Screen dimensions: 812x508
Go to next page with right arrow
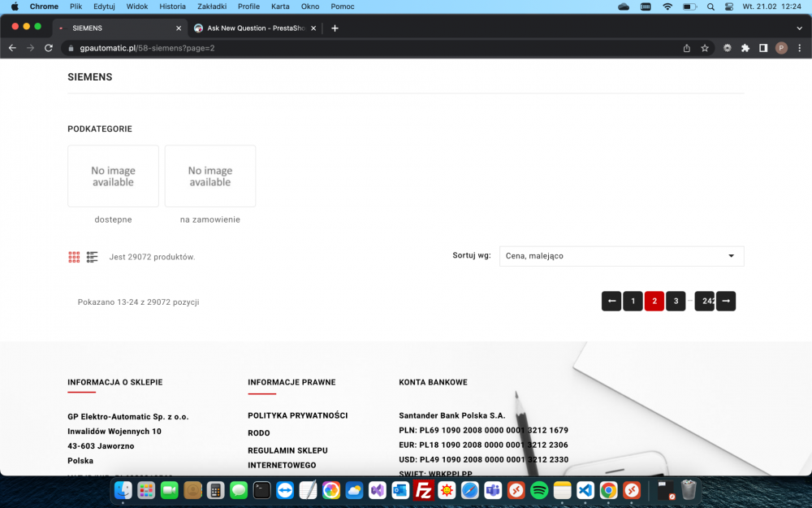click(725, 302)
